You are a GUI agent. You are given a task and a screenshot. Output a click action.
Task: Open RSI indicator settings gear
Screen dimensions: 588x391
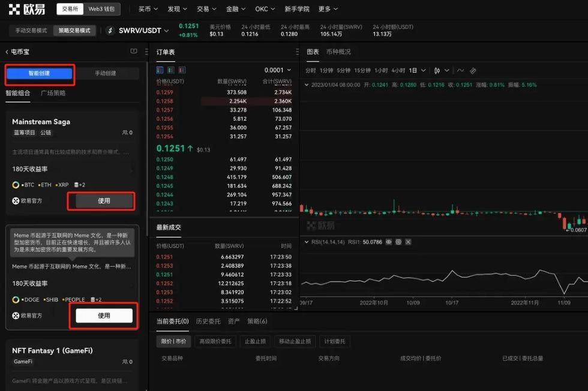point(398,242)
